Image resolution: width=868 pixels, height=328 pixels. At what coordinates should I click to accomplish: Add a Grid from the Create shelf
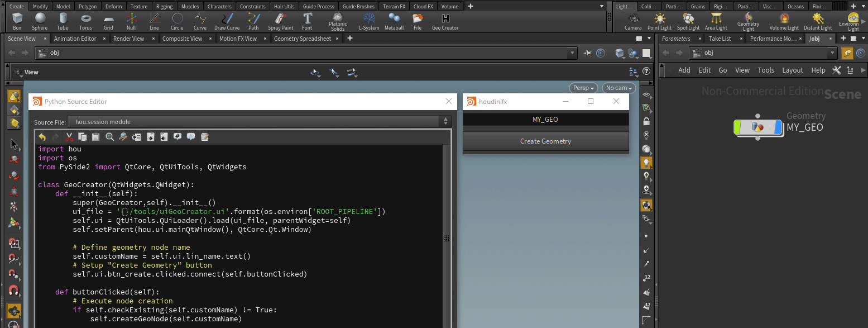click(108, 21)
